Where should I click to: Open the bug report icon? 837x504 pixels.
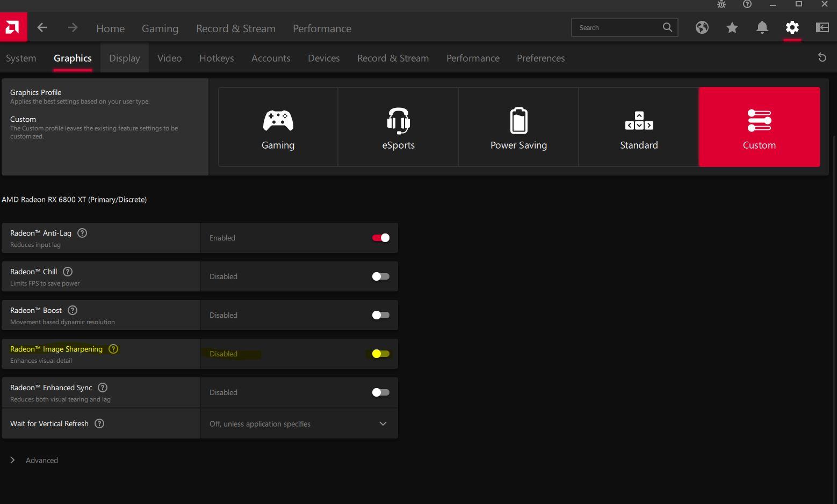coord(721,4)
